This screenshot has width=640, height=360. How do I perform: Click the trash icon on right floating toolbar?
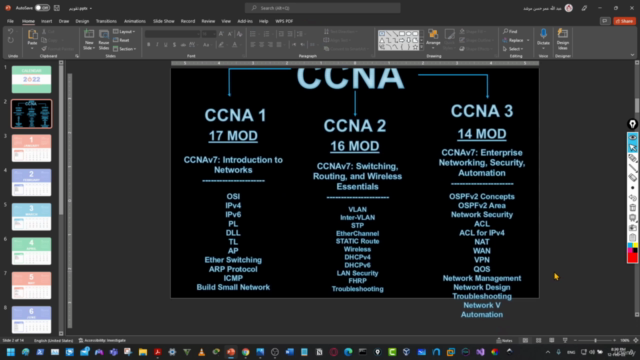pos(632,208)
